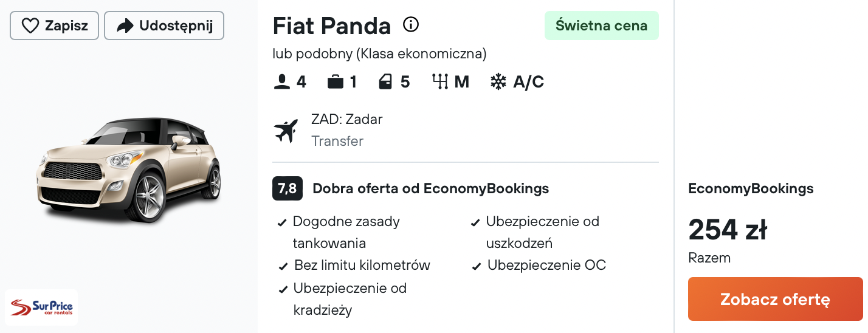Click the air conditioning snowflake icon
The height and width of the screenshot is (333, 868).
click(x=498, y=82)
